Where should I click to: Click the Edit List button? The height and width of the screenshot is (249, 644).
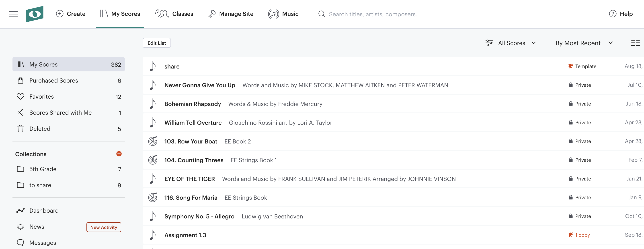157,43
